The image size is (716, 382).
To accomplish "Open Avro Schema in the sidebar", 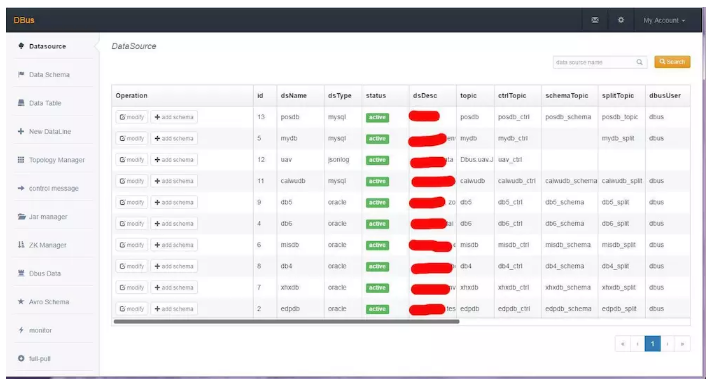I will pos(49,302).
